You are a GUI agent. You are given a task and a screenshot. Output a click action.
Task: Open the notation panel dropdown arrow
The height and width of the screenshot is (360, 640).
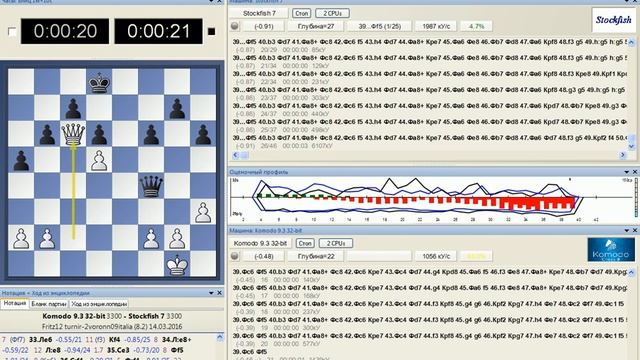pos(211,293)
